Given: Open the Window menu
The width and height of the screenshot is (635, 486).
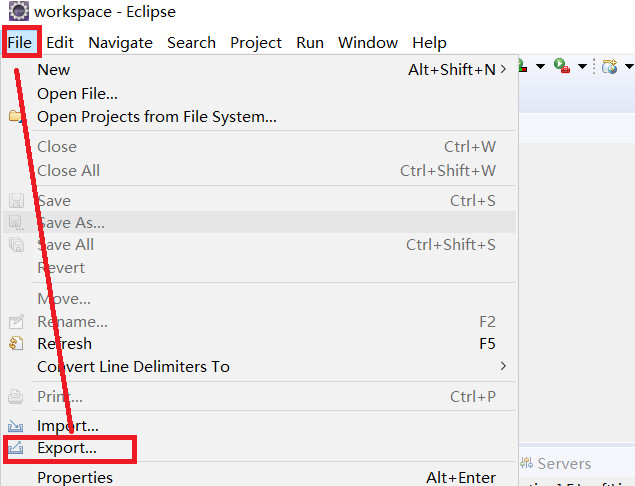Looking at the screenshot, I should 368,43.
